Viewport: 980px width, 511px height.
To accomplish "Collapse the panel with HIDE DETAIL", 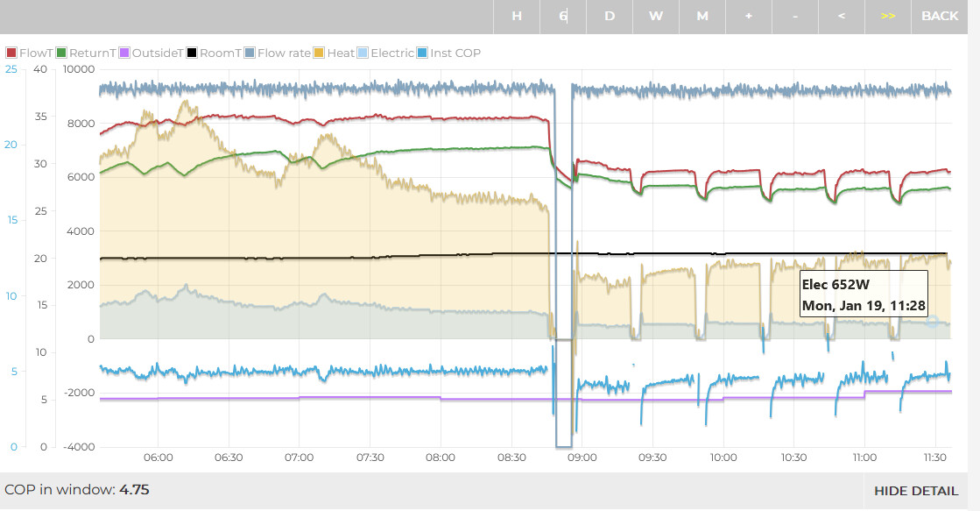I will [x=915, y=491].
